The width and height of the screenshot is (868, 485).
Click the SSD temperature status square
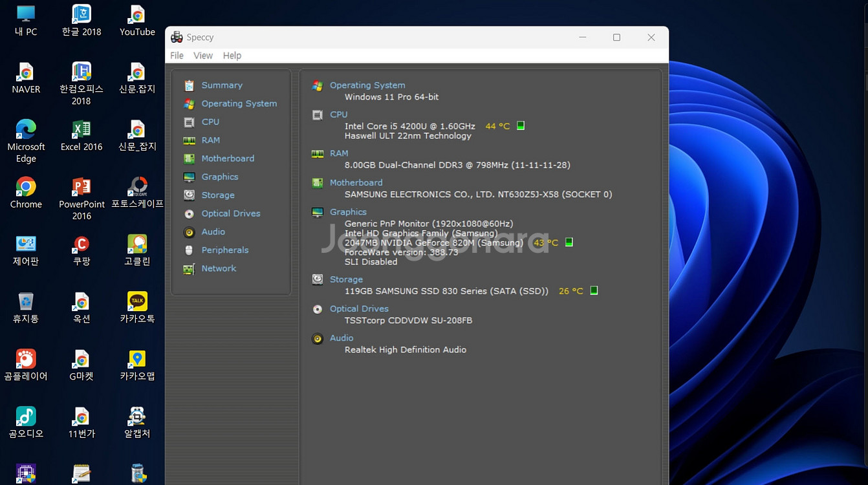pyautogui.click(x=594, y=291)
